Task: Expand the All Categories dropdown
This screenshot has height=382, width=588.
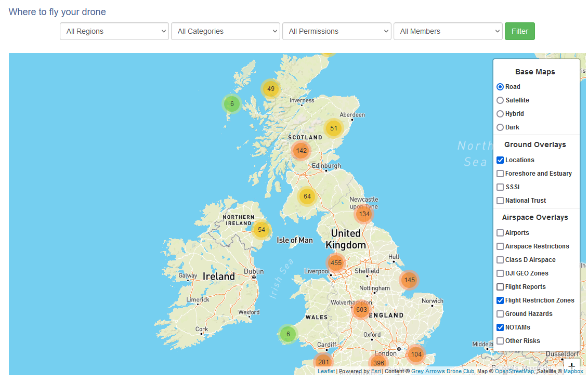Action: 226,31
